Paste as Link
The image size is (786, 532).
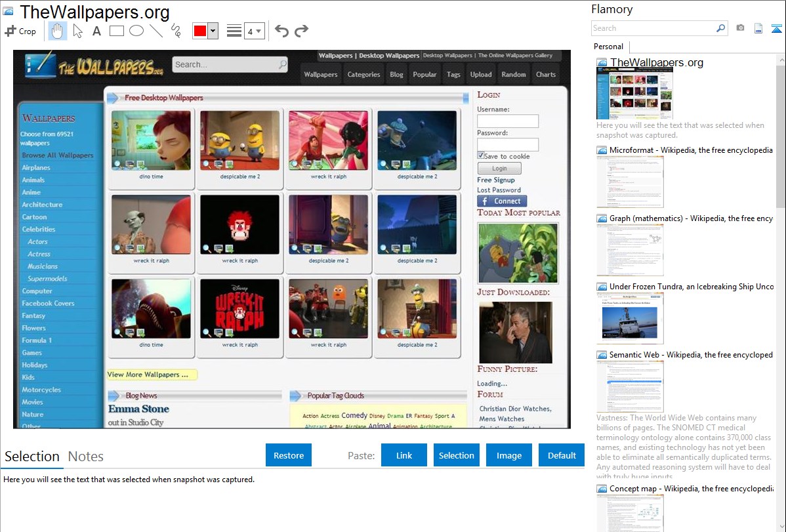pyautogui.click(x=404, y=455)
